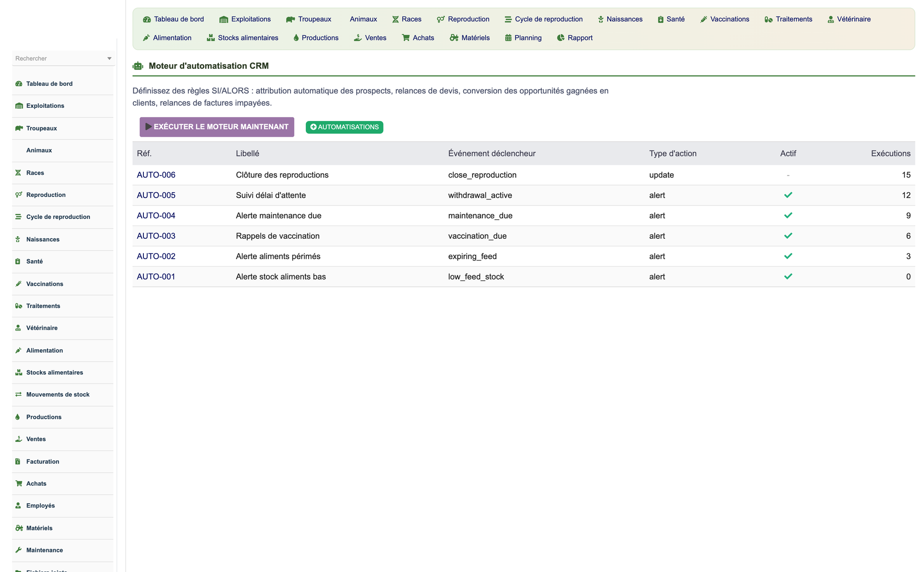Sort by Libellé column header
924x572 pixels.
247,154
